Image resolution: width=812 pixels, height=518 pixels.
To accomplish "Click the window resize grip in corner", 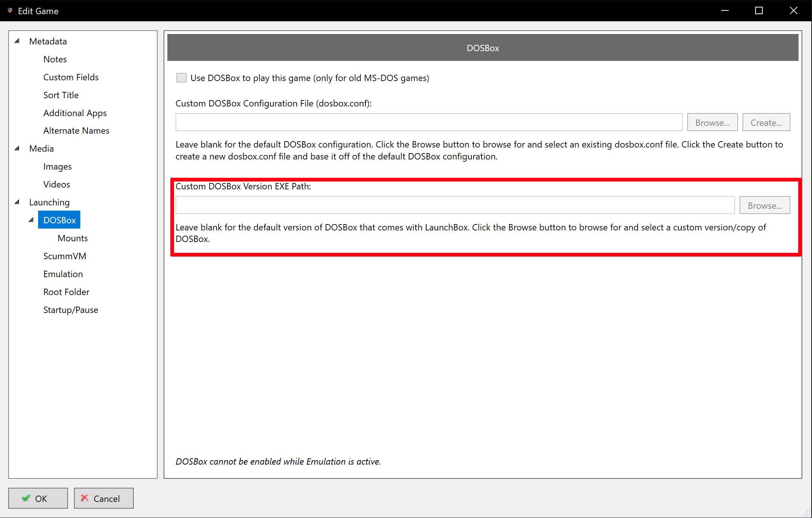I will pos(806,512).
